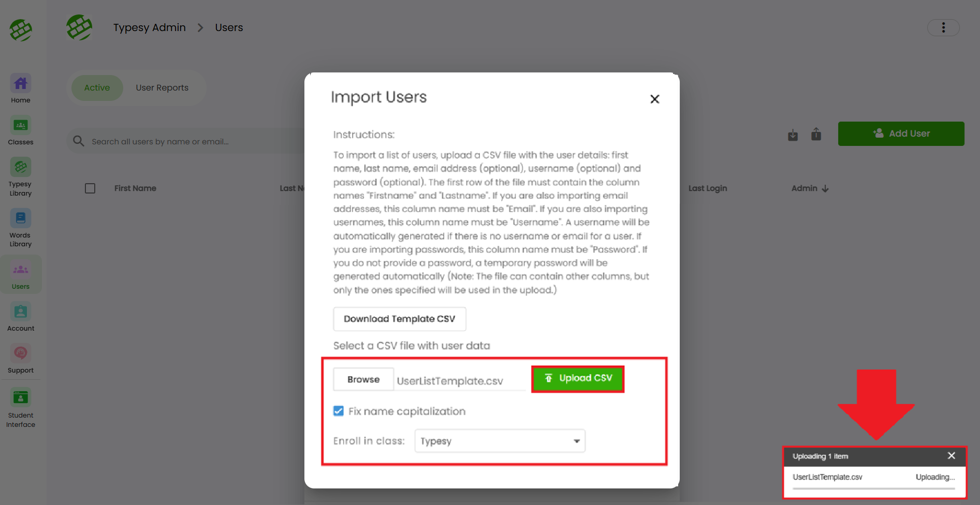Screen dimensions: 980x505
Task: Open the Account section icon
Action: [21, 312]
